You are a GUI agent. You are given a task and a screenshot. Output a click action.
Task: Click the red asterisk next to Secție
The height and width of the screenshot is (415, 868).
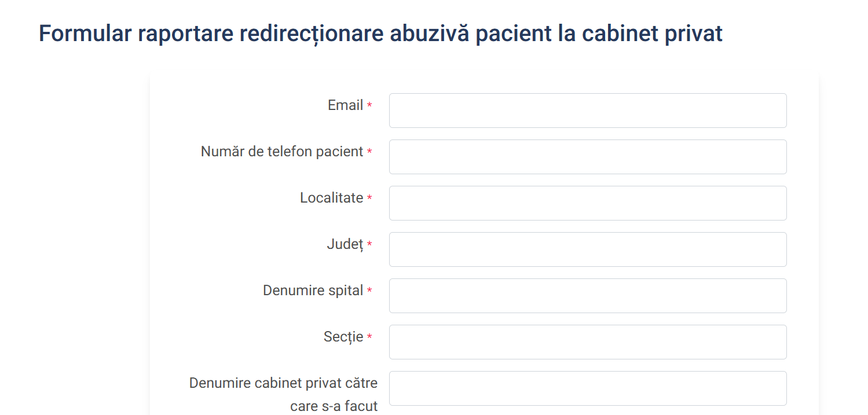[369, 337]
